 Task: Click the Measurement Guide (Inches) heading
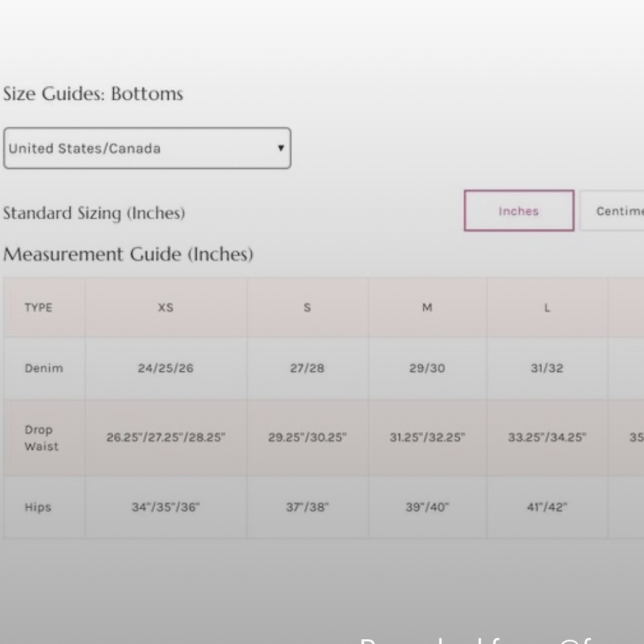128,254
